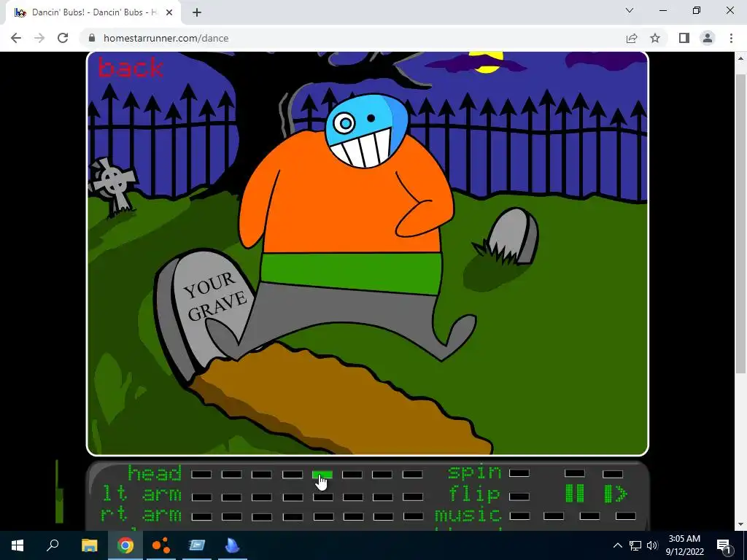Viewport: 747px width, 560px height.
Task: View site info lock icon
Action: pos(92,38)
